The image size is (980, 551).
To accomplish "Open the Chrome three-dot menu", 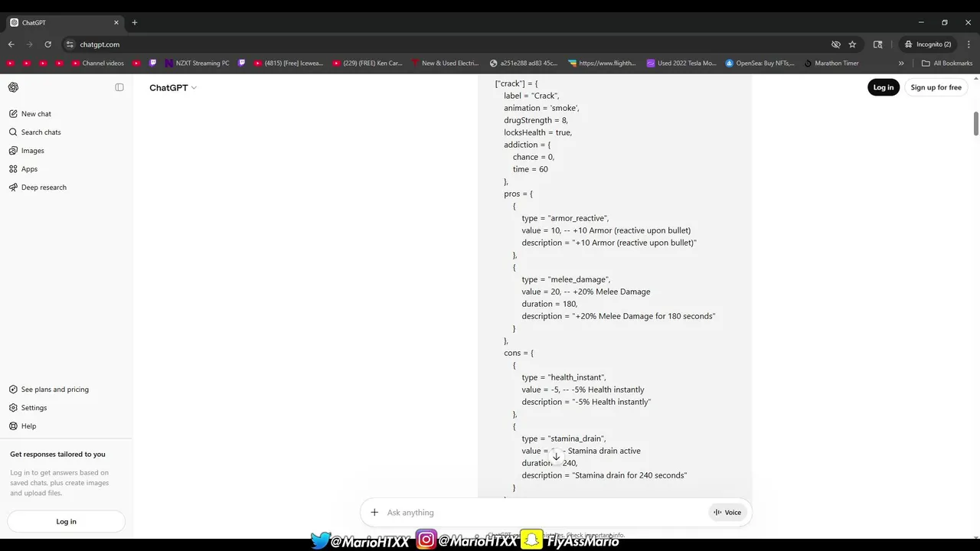I will [x=969, y=44].
